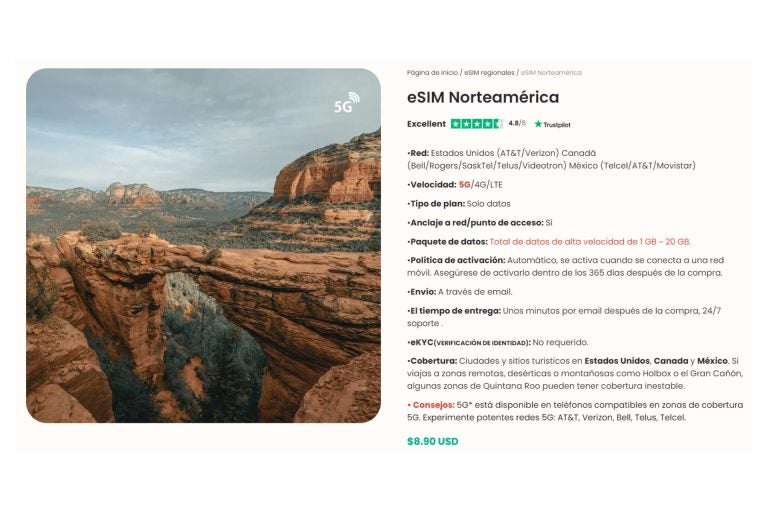Click the green star rating bar
Screen dimensions: 768x512
(476, 124)
